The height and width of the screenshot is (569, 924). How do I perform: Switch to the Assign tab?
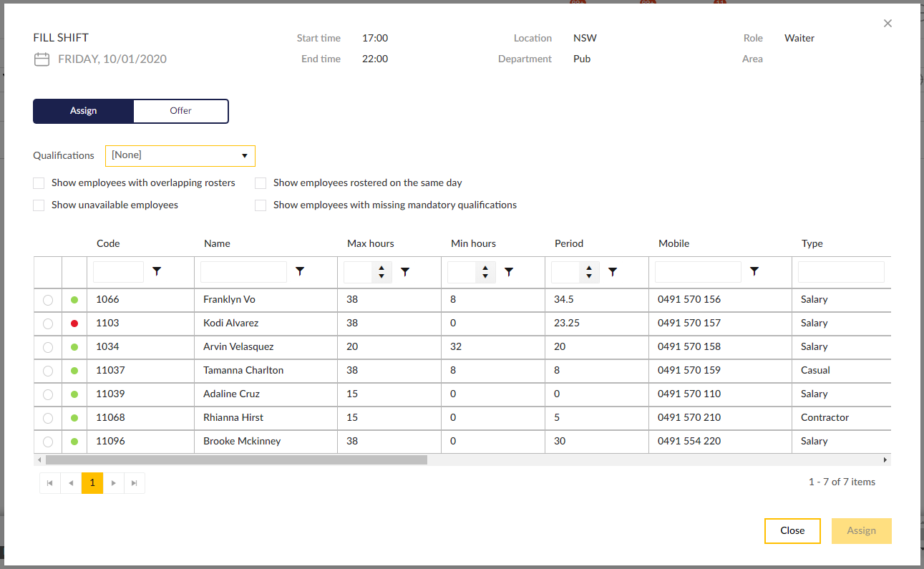pyautogui.click(x=84, y=111)
